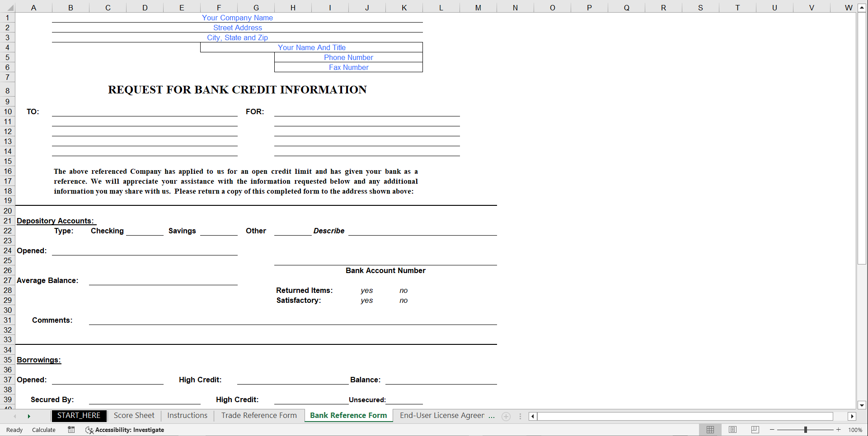
Task: Click the zoom in plus button
Action: point(839,430)
